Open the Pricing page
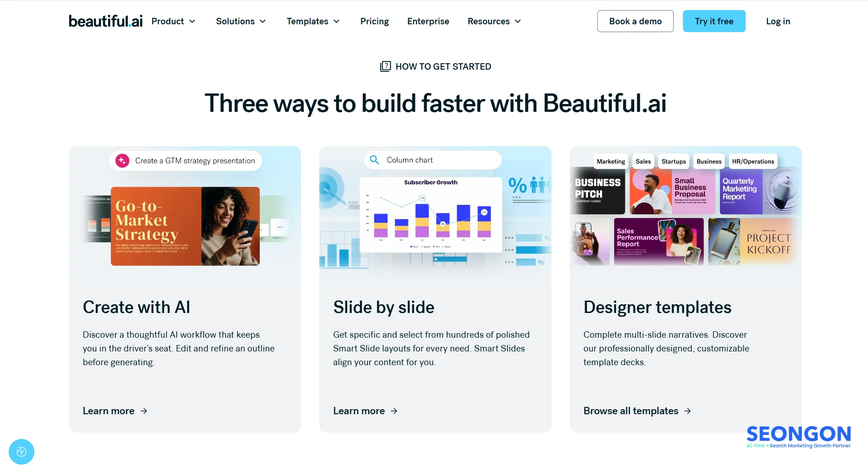This screenshot has width=868, height=466. [374, 21]
